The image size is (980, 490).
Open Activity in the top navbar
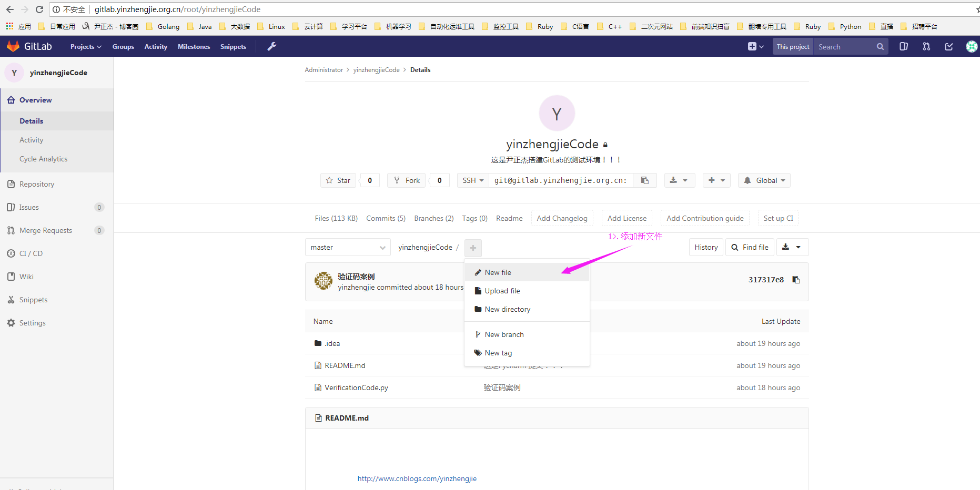click(x=156, y=46)
